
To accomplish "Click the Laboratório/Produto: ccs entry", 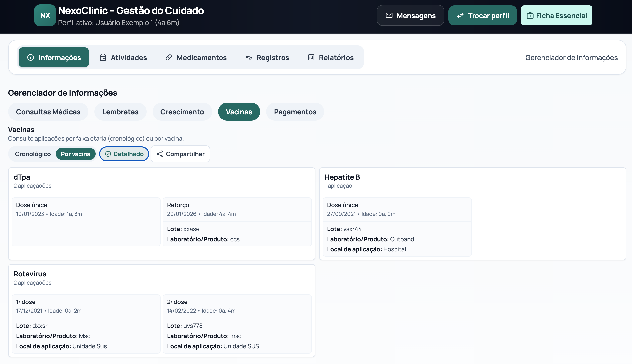I will (x=203, y=239).
